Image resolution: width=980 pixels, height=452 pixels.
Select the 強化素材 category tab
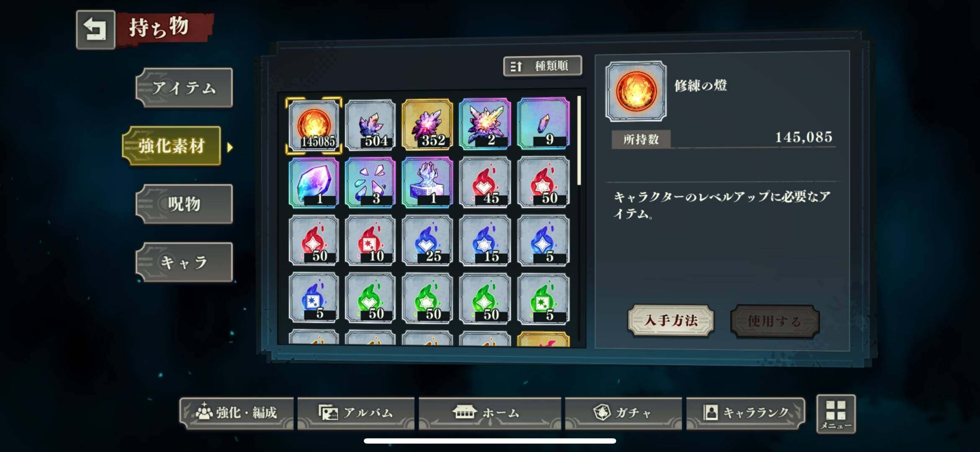point(172,146)
